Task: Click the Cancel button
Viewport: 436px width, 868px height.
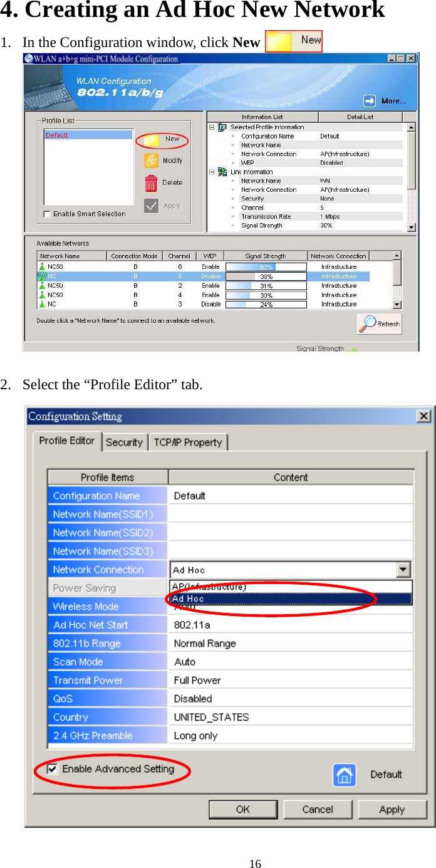Action: click(x=318, y=809)
